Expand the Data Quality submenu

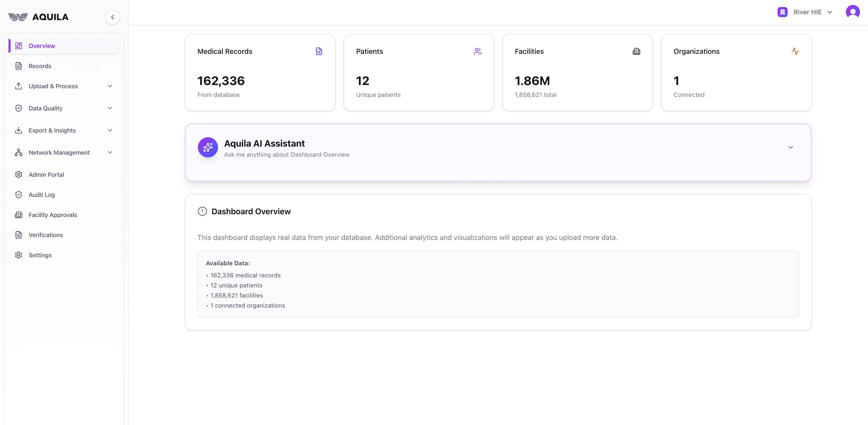point(110,108)
